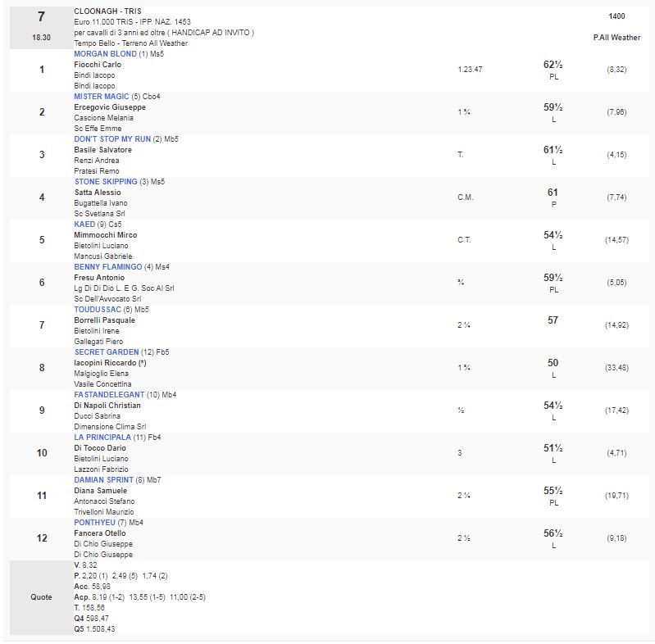This screenshot has width=655, height=644.
Task: Open the MORGAN BLOND horse link
Action: pos(105,54)
